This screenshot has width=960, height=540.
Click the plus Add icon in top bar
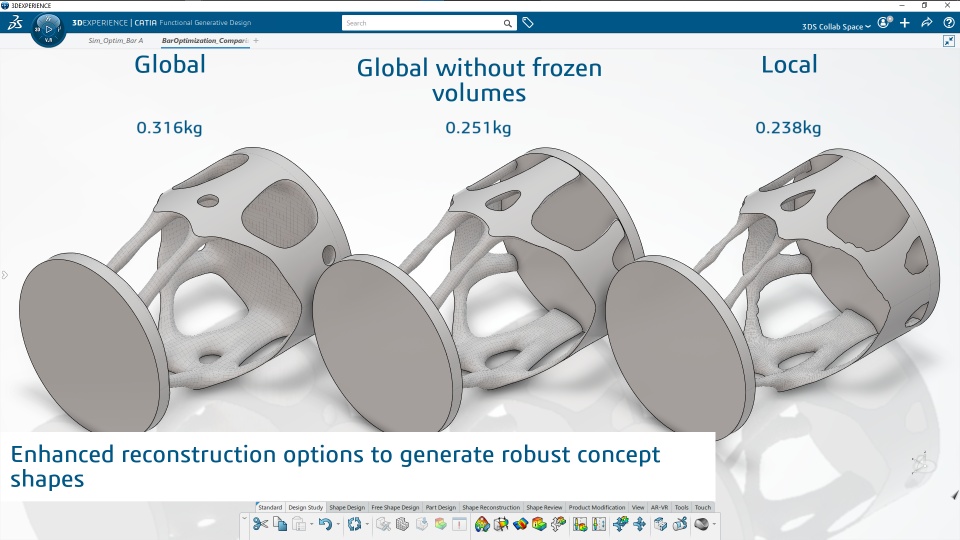[905, 23]
